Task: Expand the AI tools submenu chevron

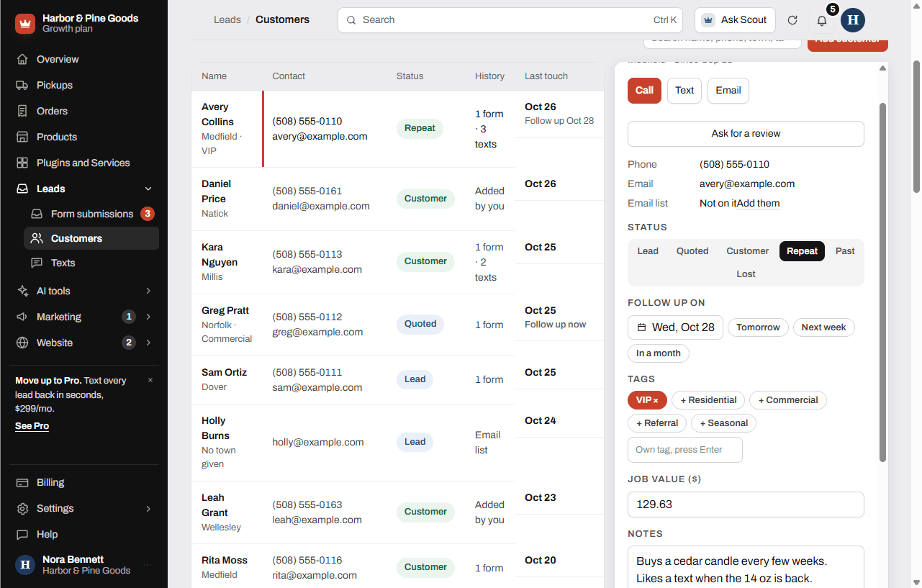Action: point(148,291)
